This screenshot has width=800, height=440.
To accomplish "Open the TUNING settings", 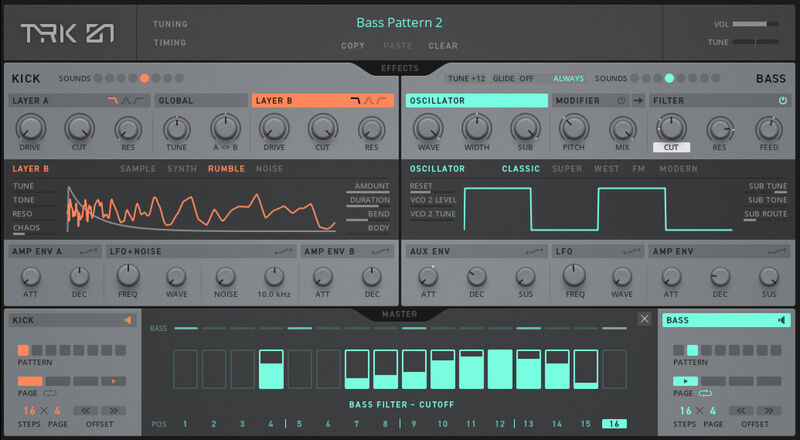I will coord(170,24).
